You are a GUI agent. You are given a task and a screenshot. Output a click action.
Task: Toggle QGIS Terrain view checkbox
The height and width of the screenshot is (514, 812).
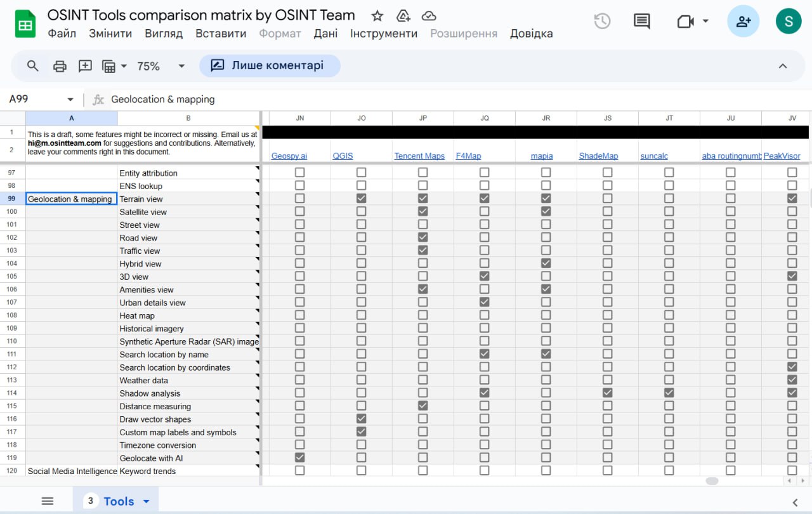click(362, 199)
